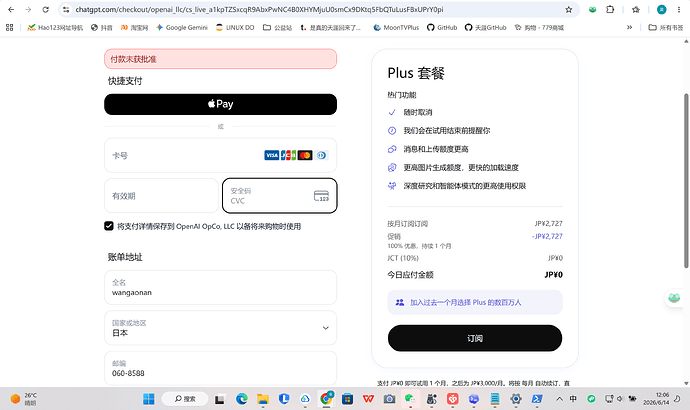Image resolution: width=690 pixels, height=410 pixels.
Task: Open the Hao123网址导航 bookmark
Action: 55,27
